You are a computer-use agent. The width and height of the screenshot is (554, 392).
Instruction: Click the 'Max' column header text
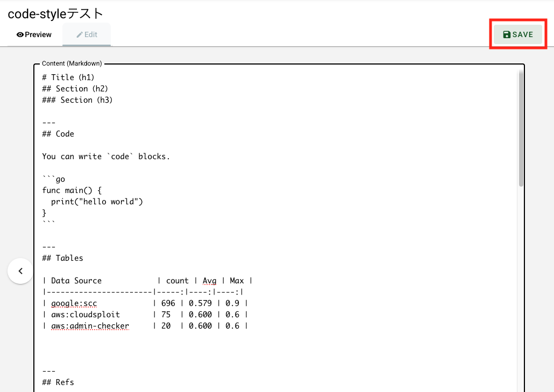pos(237,281)
